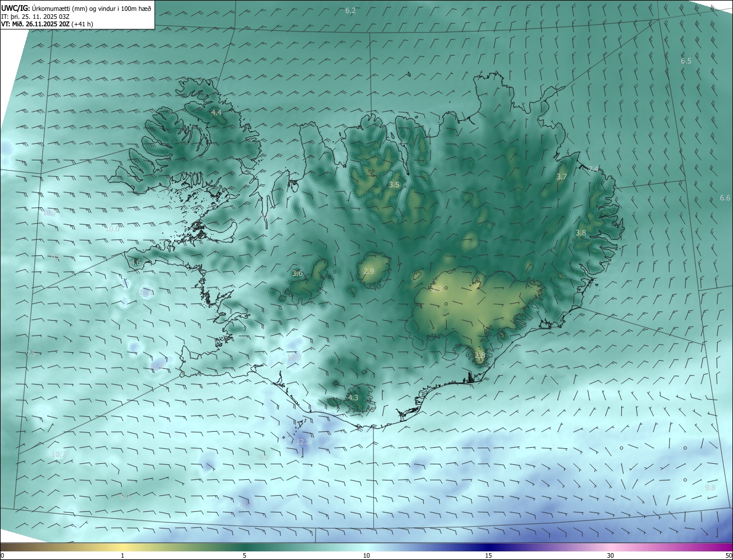Click the 9.1 value label over the sea
This screenshot has width=733, height=560.
point(263,458)
